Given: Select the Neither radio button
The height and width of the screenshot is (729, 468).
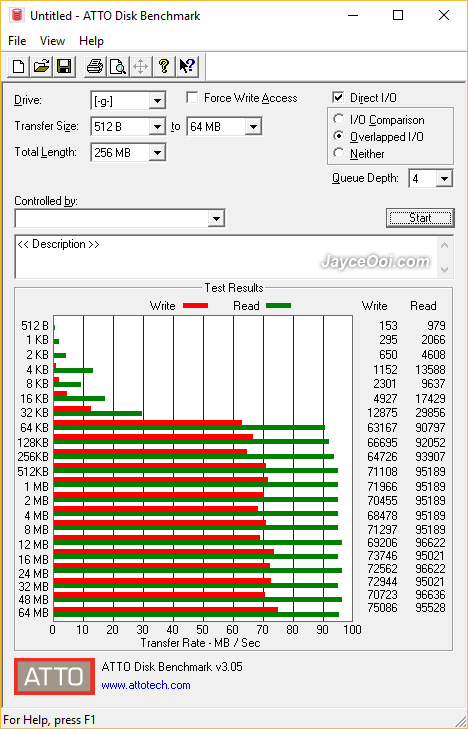Looking at the screenshot, I should pos(338,153).
